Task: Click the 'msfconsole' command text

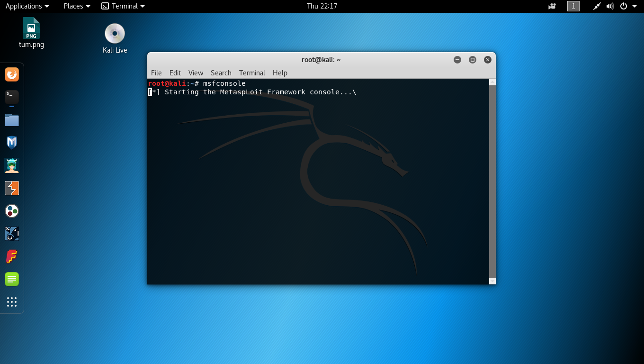Action: tap(224, 84)
